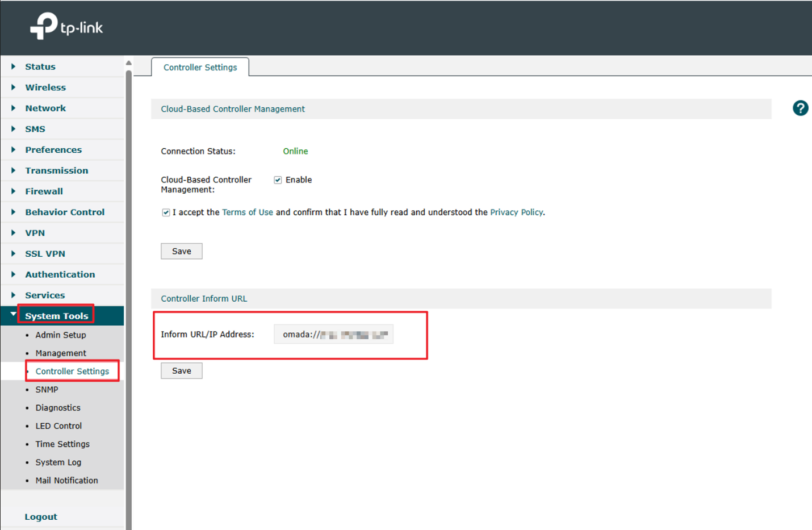The width and height of the screenshot is (812, 530).
Task: Open the Privacy Policy link
Action: [x=516, y=212]
